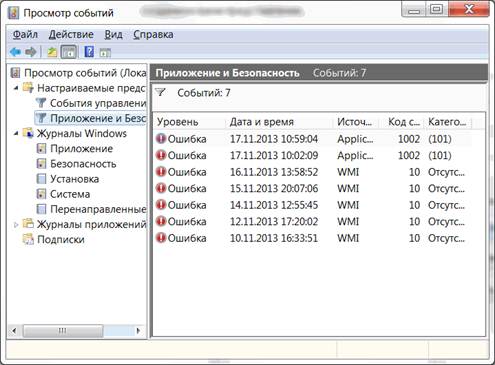
Task: Click the Ошибка text in 10.11.2013 16:33:51 row
Action: click(187, 238)
